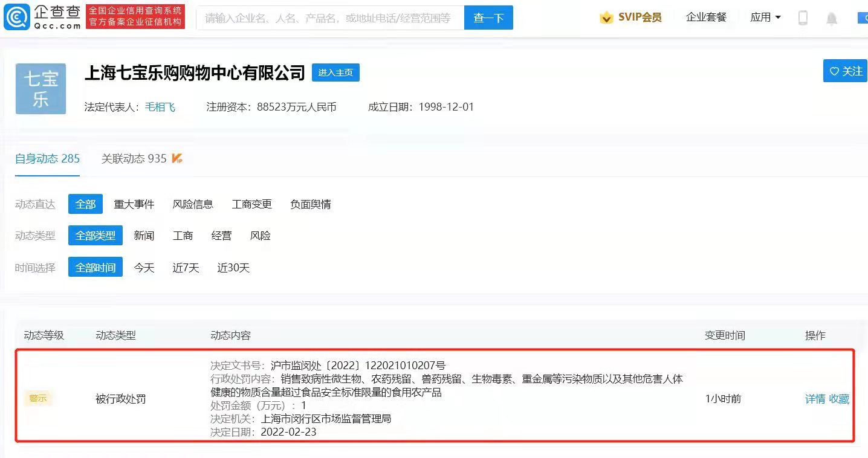Open 企业套餐 menu item
This screenshot has width=868, height=458.
point(706,18)
